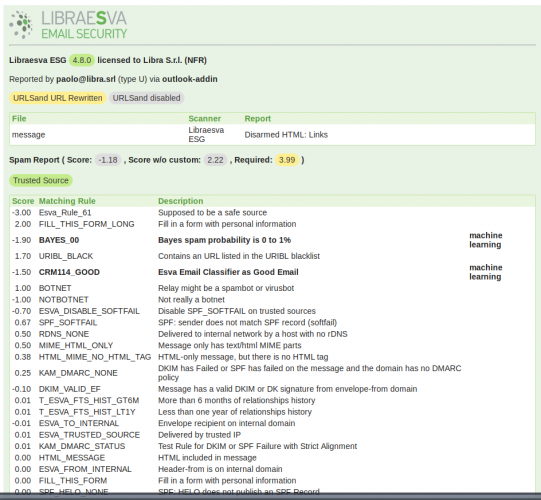This screenshot has width=541, height=500.
Task: Click 'Not really a botnet' description
Action: pos(191,300)
